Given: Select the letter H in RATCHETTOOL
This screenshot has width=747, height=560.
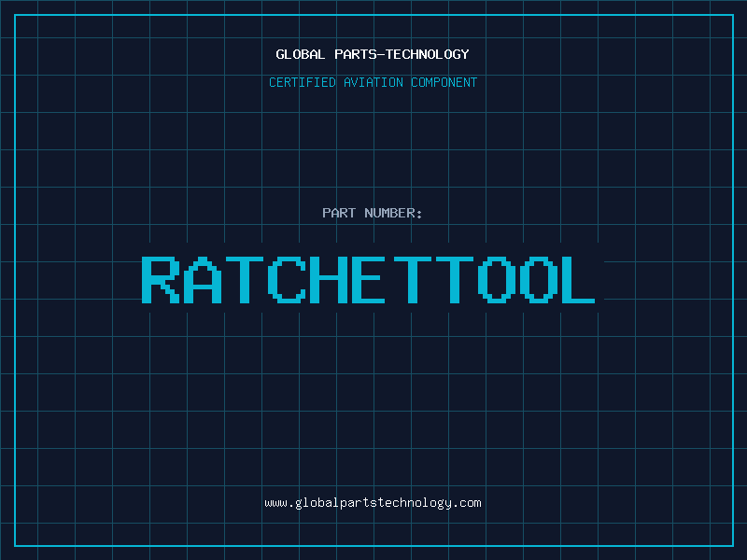Looking at the screenshot, I should tap(327, 280).
